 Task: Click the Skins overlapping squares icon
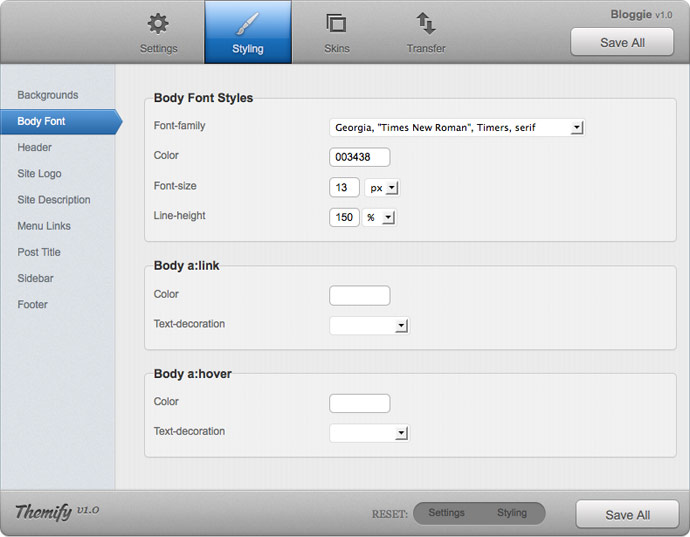pyautogui.click(x=336, y=23)
